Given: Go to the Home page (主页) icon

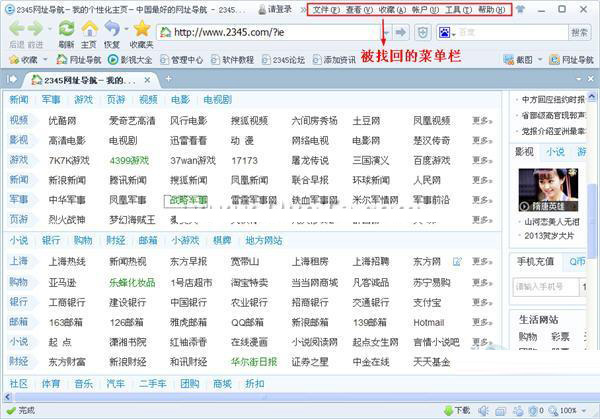Looking at the screenshot, I should [x=89, y=29].
